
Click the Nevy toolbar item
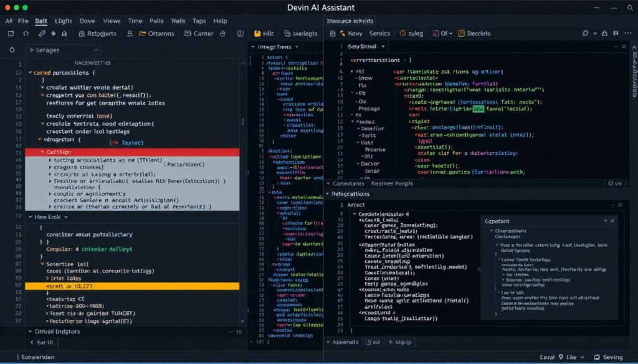(x=351, y=34)
